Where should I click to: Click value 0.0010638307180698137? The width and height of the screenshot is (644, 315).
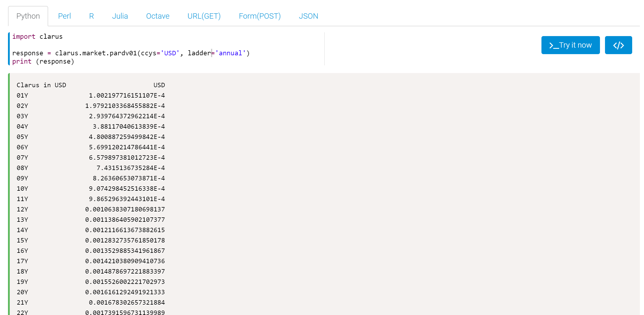click(125, 209)
